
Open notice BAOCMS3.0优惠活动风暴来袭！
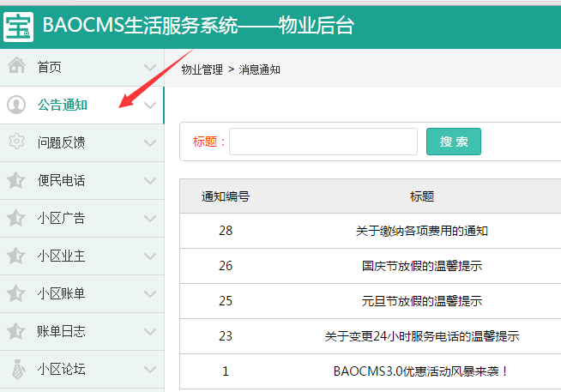[420, 371]
